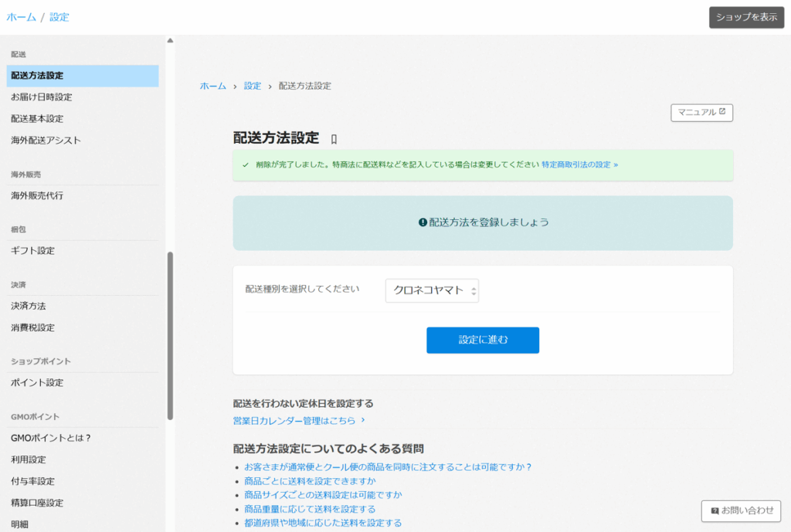Click 設定 in the content breadcrumb
Image resolution: width=791 pixels, height=532 pixels.
coord(253,86)
